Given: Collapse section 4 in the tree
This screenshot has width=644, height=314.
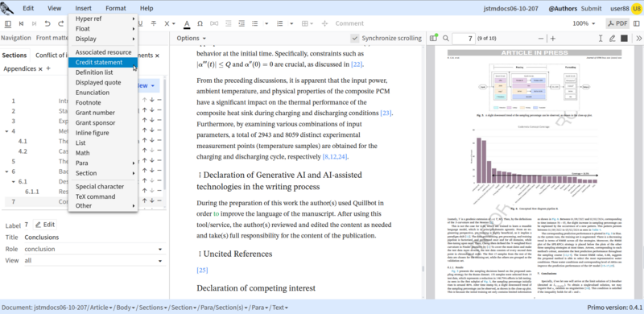Looking at the screenshot, I should [7, 131].
